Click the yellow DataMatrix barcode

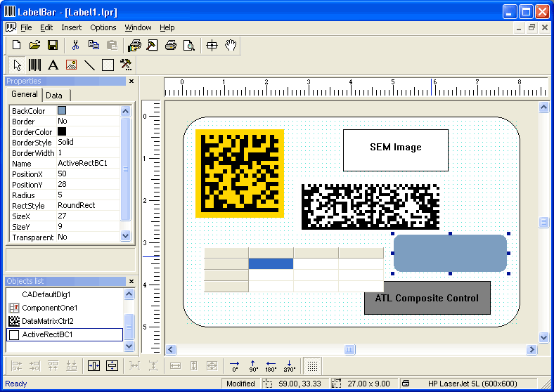tap(240, 174)
